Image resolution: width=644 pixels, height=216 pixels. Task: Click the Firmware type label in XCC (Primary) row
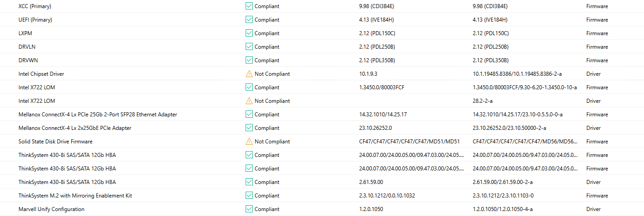click(597, 6)
